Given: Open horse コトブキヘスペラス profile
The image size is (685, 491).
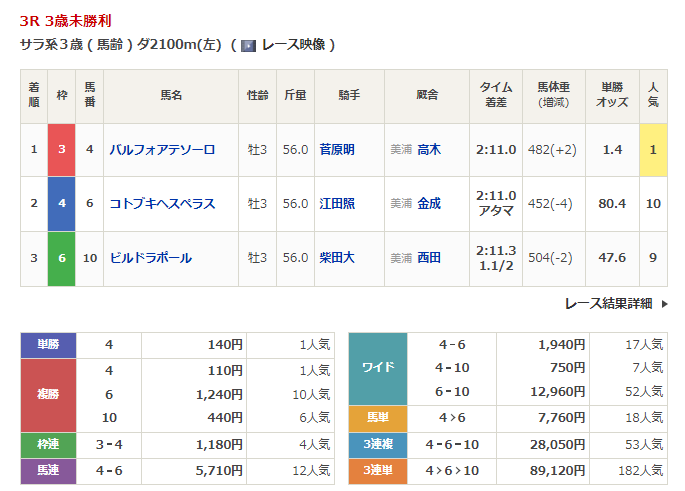Looking at the screenshot, I should pos(162,204).
